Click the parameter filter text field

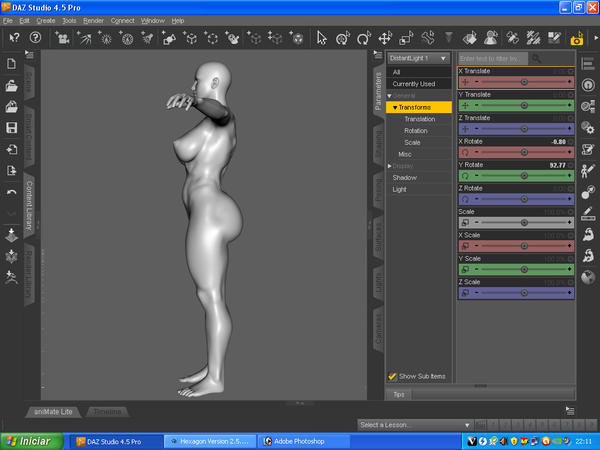[x=493, y=59]
